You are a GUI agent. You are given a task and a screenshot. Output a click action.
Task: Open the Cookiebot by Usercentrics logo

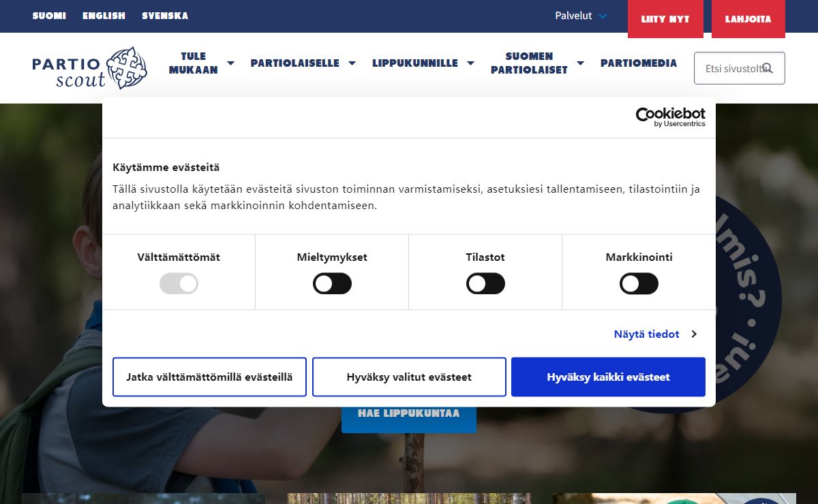click(x=670, y=117)
